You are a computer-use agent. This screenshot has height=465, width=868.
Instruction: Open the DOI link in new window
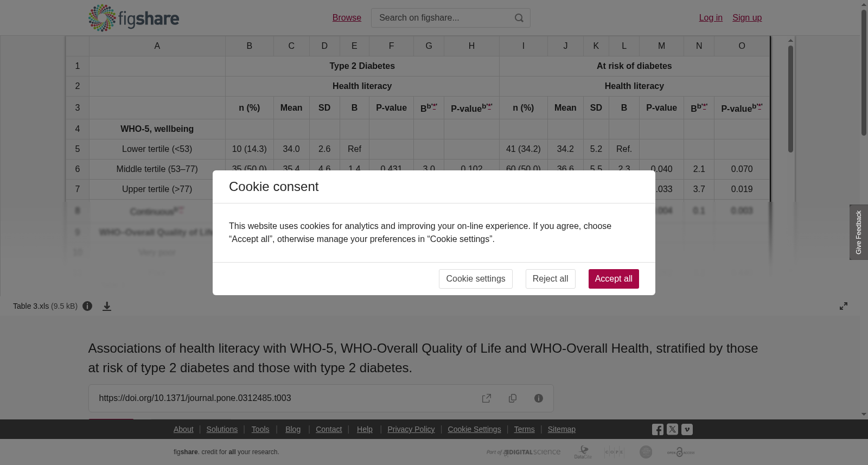pyautogui.click(x=487, y=398)
